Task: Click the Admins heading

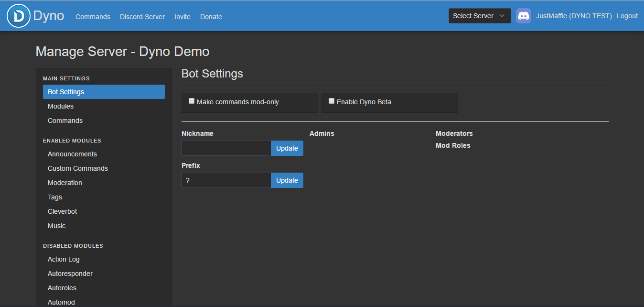Action: [322, 133]
